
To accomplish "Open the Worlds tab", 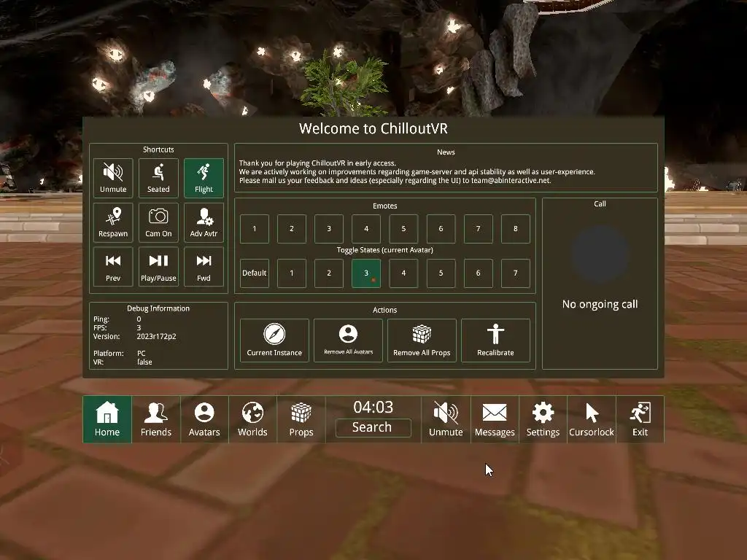I will [x=252, y=419].
